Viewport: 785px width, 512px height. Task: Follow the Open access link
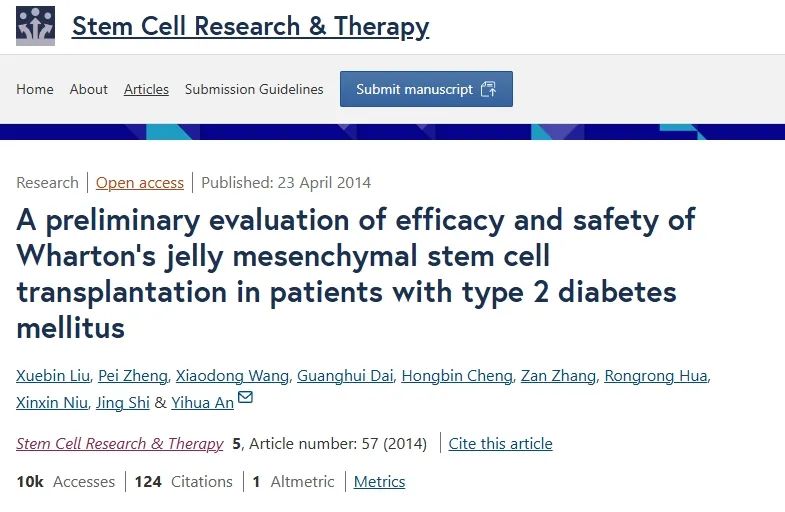[x=140, y=182]
